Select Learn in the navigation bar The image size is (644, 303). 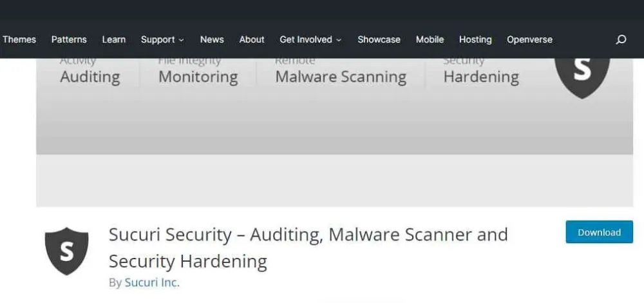point(114,39)
